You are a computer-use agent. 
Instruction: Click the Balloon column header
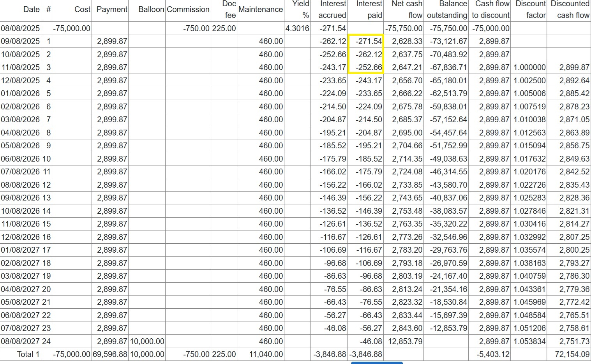(151, 9)
